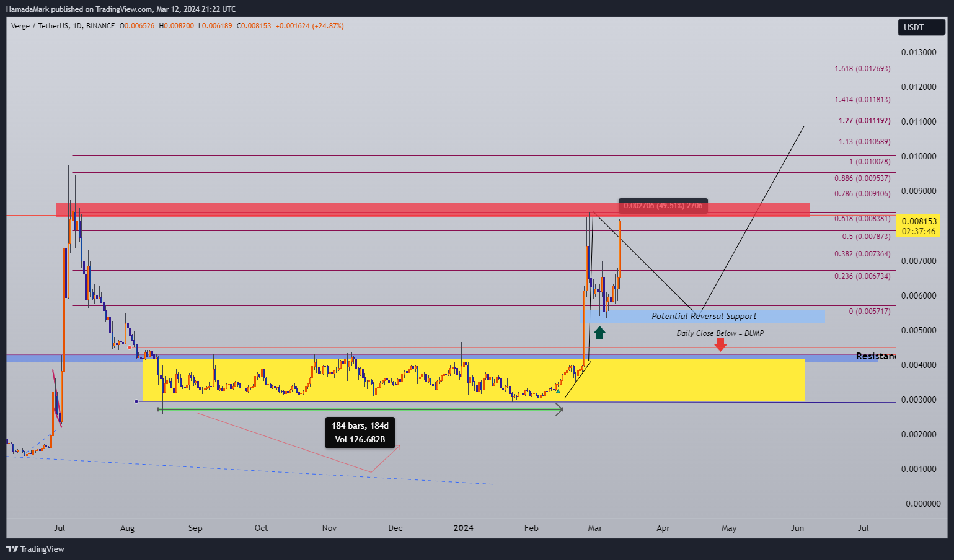Select the 0.886 (0.009537) Fibonacci label
Screen dimensions: 954x560
[x=862, y=178]
